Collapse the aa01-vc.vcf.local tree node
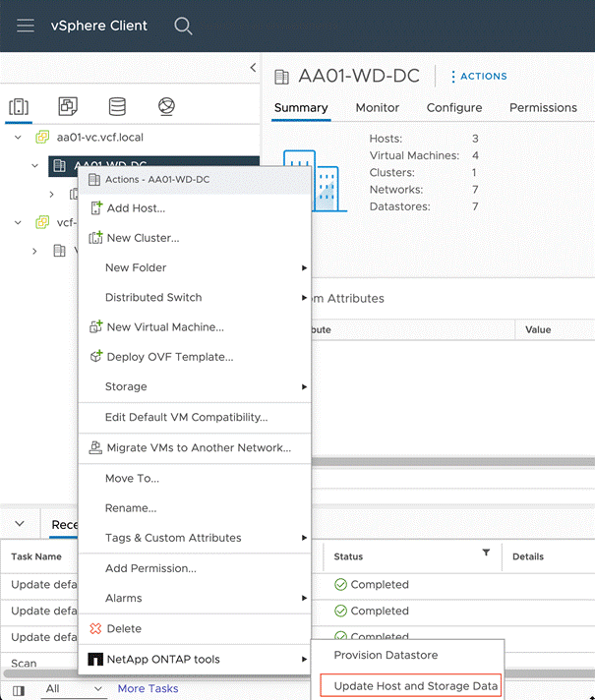 pos(18,137)
